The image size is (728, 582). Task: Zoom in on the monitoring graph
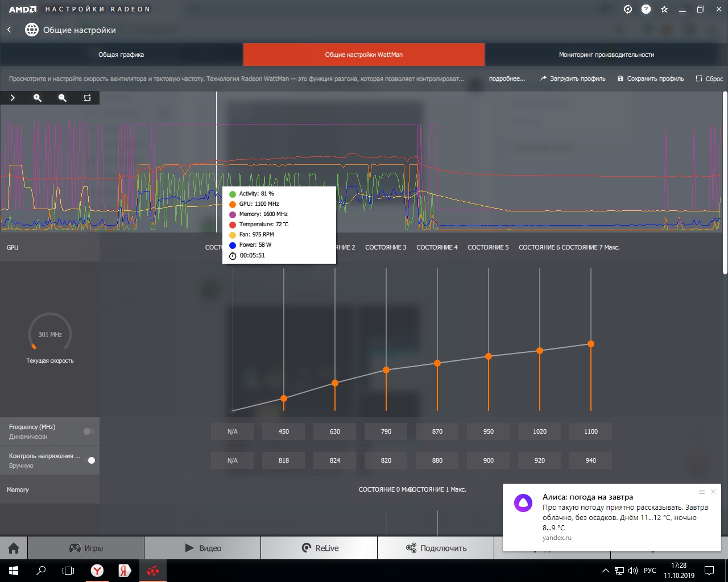tap(38, 98)
